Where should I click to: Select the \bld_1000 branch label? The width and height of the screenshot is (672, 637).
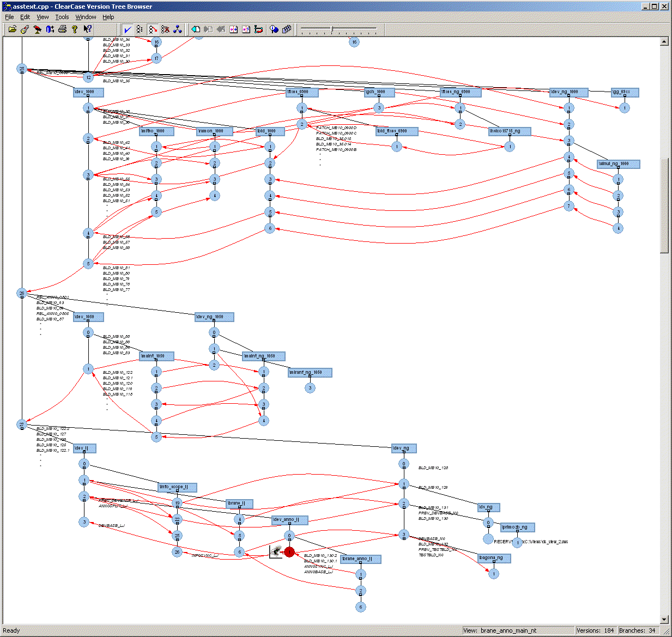click(270, 131)
